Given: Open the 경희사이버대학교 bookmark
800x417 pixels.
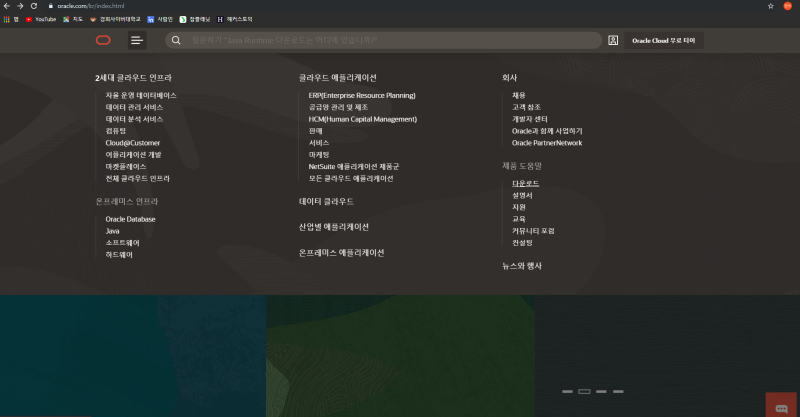Looking at the screenshot, I should tap(115, 19).
